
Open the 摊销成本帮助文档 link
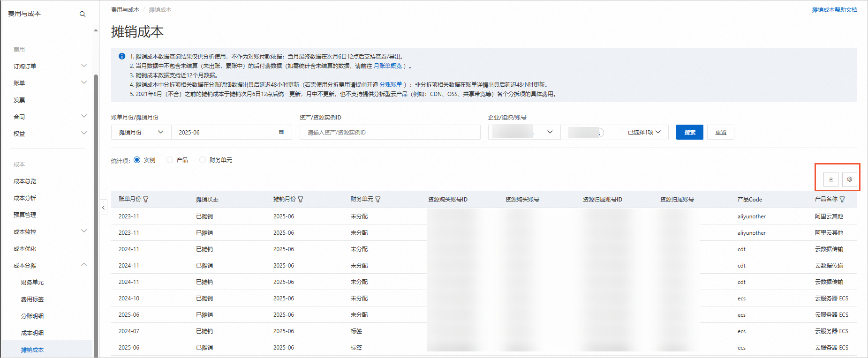coord(835,9)
